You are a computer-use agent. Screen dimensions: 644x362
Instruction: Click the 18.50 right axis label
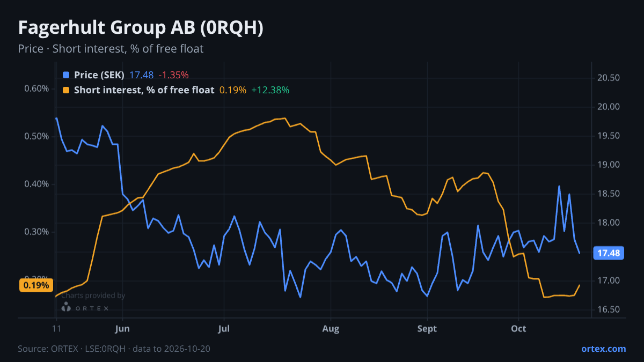click(609, 194)
